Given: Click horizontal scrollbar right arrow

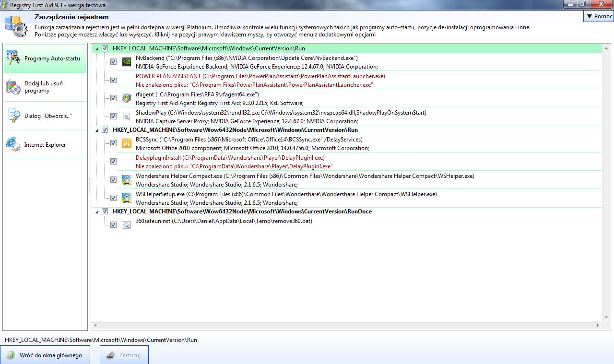Looking at the screenshot, I should [599, 326].
